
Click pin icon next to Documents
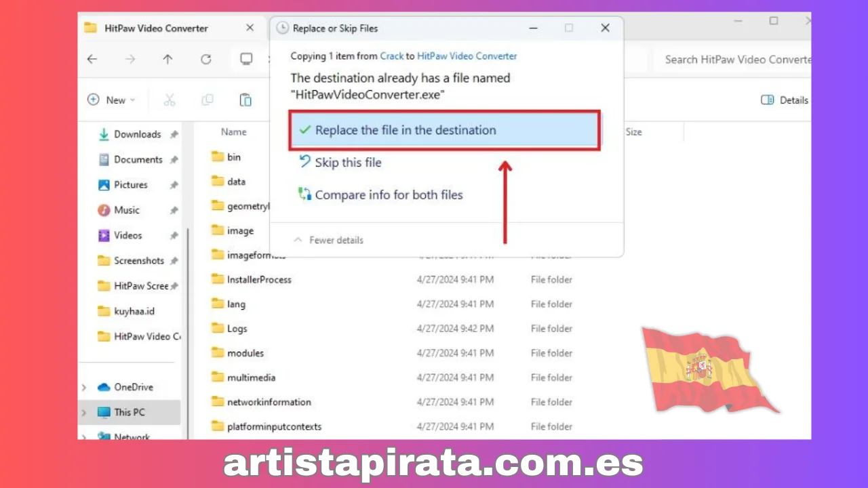click(x=174, y=160)
